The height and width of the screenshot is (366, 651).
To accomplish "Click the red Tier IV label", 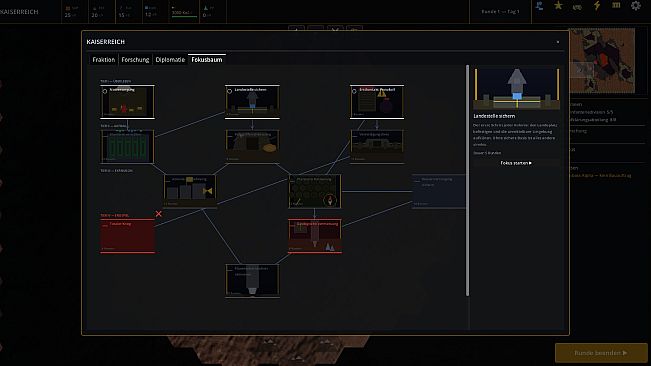I will 115,215.
